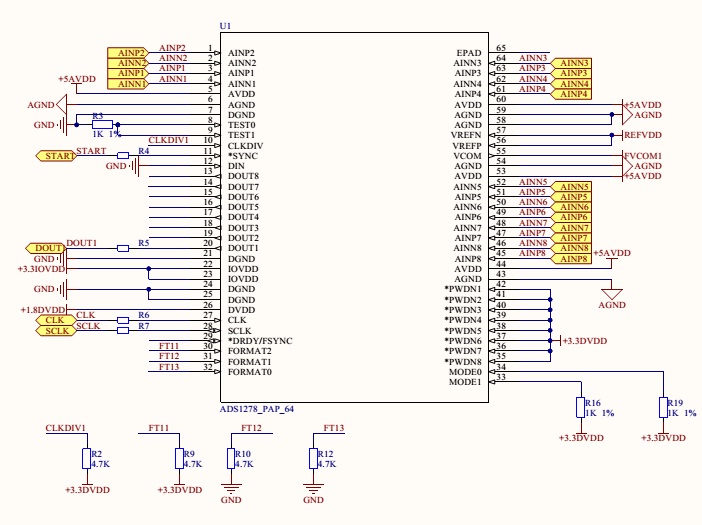
Task: Pick the yellow CLK port symbol
Action: [56, 320]
